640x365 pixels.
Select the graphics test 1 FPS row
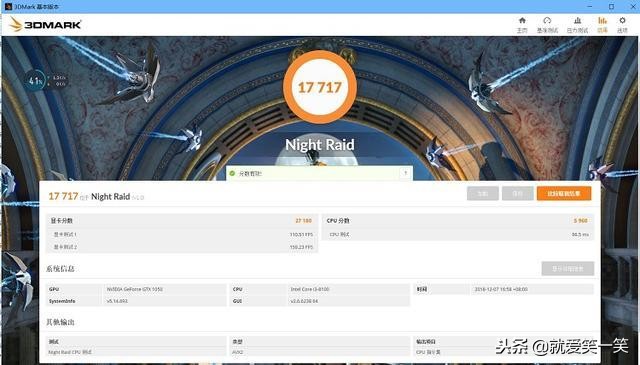(182, 234)
